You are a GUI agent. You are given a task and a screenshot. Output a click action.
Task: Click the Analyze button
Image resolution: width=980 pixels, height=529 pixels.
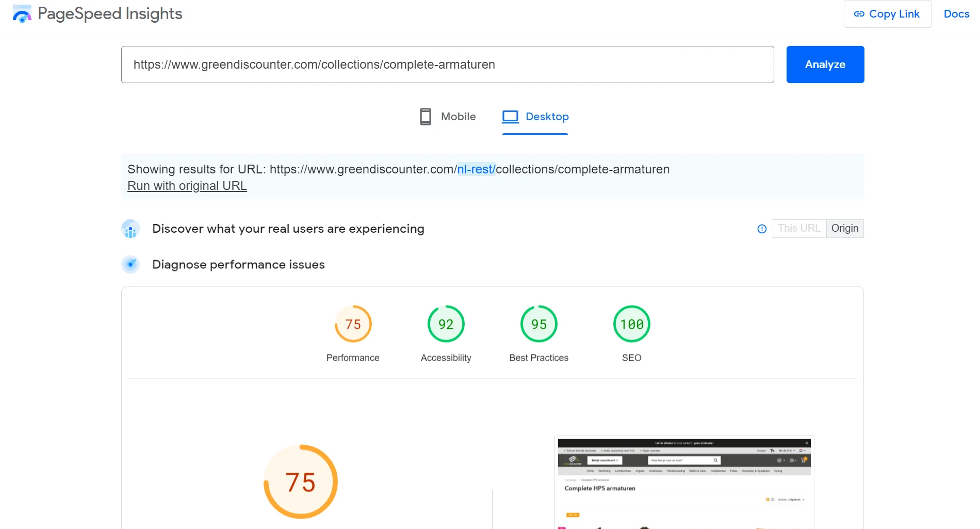click(x=825, y=65)
